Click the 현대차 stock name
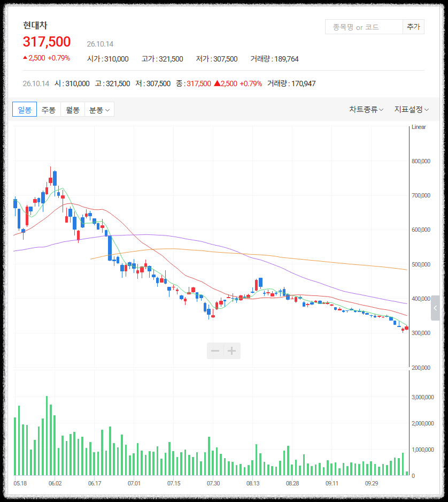 coord(35,25)
